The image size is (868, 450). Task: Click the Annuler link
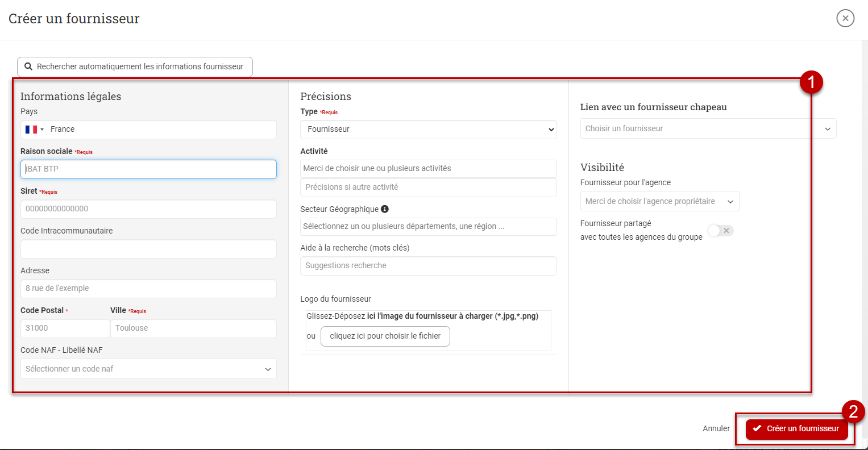(716, 429)
